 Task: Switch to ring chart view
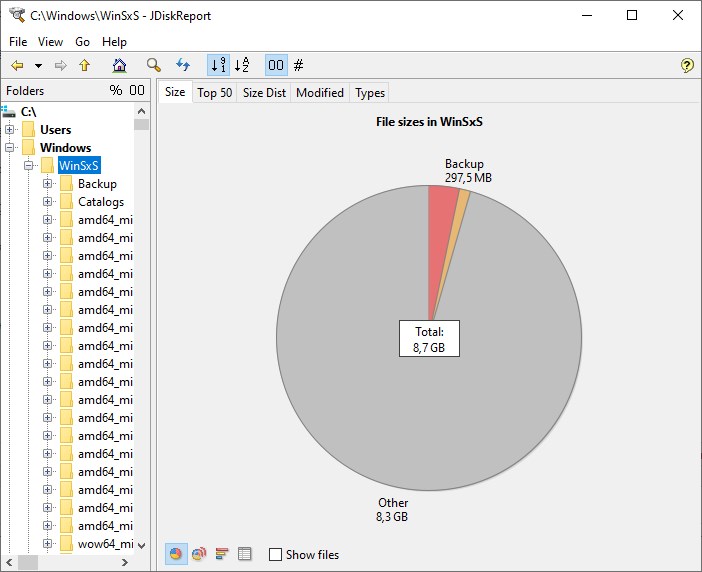point(199,554)
